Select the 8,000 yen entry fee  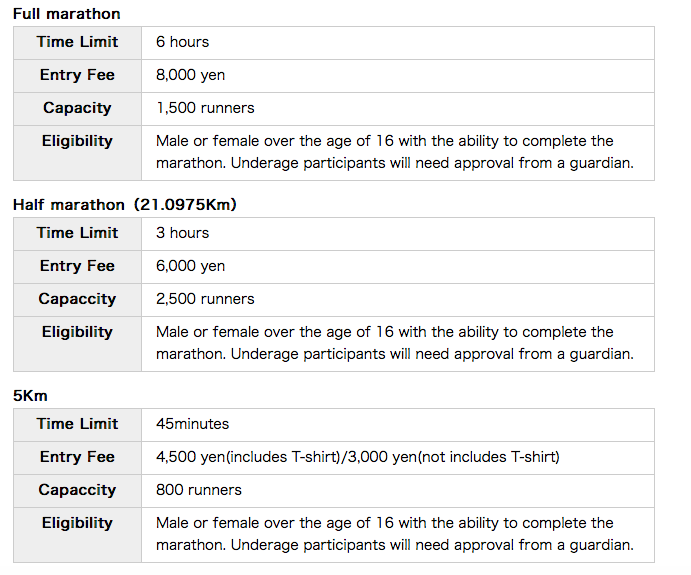click(x=190, y=75)
